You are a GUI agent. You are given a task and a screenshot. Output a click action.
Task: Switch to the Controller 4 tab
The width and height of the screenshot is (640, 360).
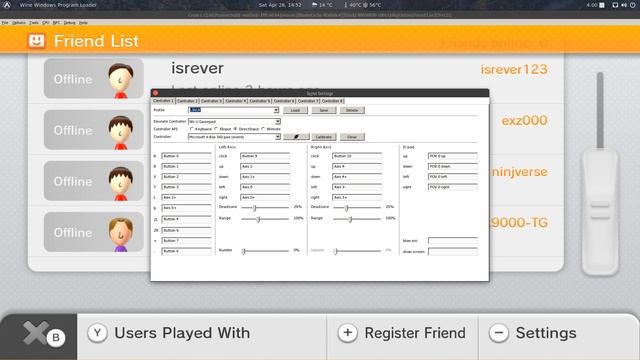236,101
